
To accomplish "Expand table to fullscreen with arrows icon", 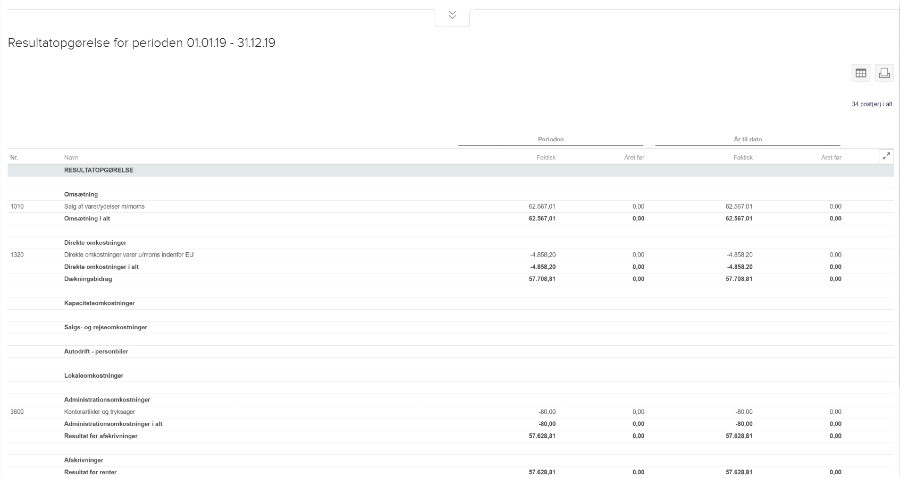I will [886, 156].
